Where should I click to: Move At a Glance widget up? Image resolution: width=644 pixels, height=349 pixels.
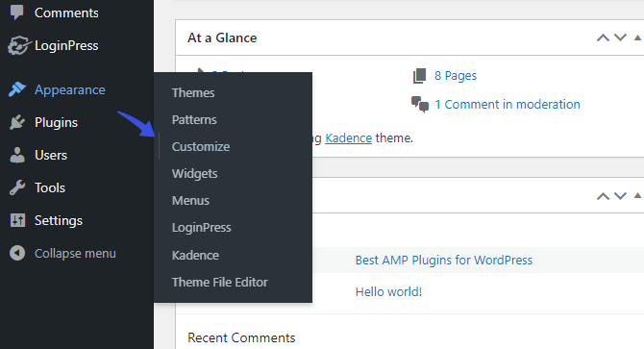(603, 37)
